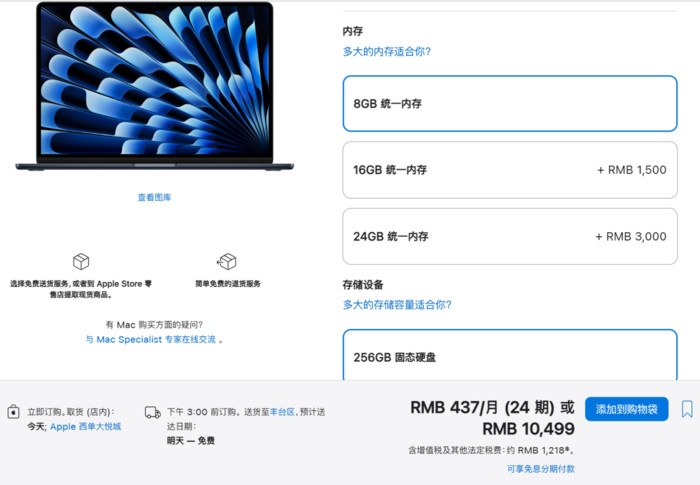Click the free shipping box icon

pos(81,261)
